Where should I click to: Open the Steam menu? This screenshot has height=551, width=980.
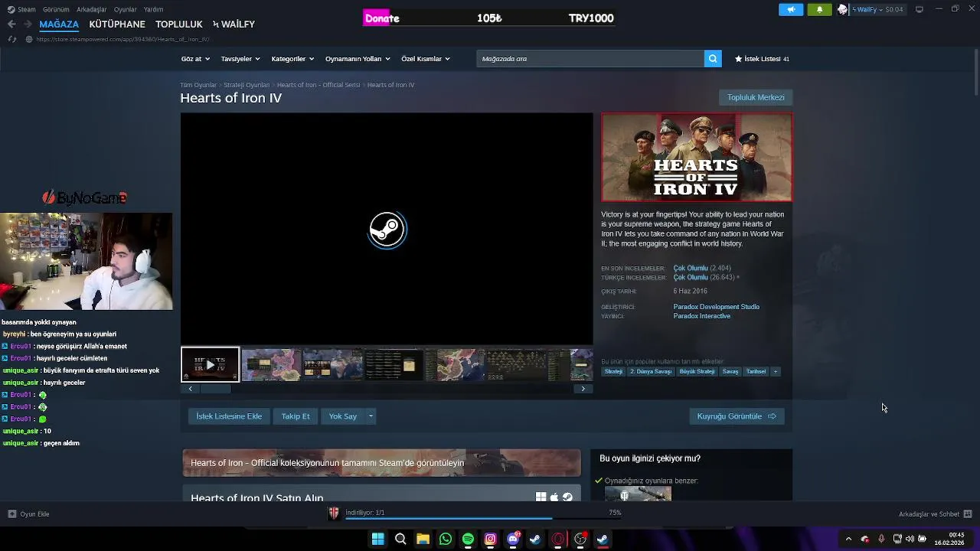pos(22,9)
